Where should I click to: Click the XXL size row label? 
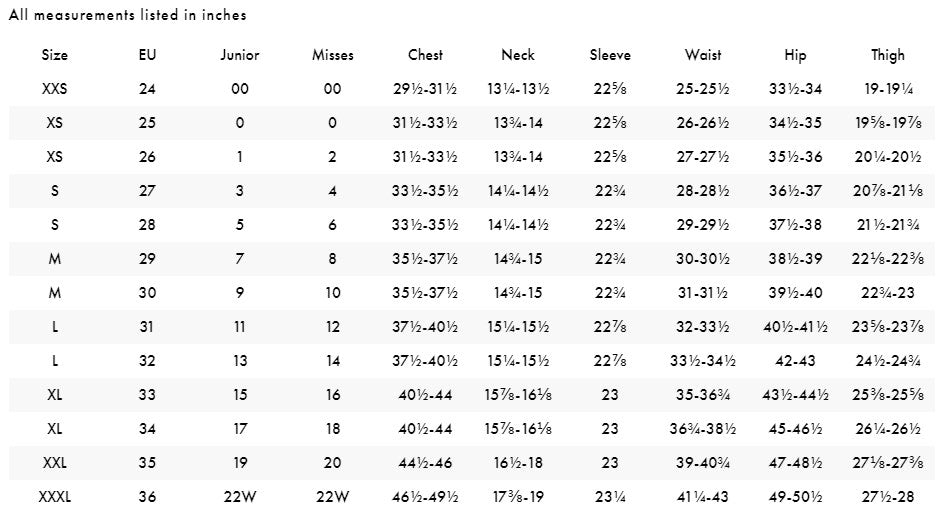pyautogui.click(x=55, y=463)
